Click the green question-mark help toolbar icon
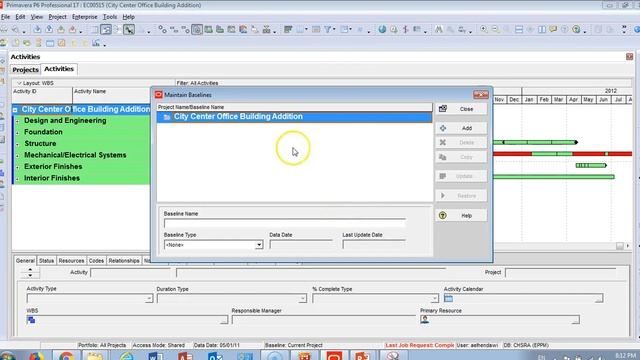This screenshot has width=640, height=360. (x=576, y=29)
